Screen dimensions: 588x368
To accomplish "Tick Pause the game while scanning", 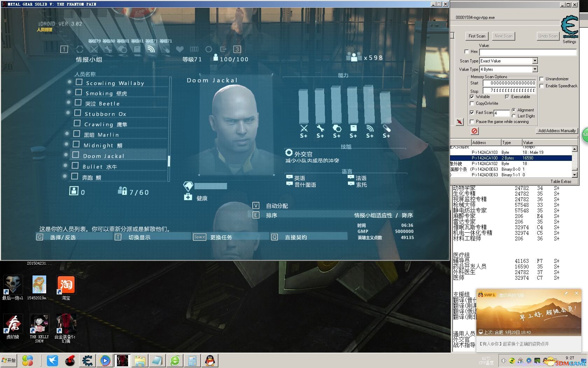I will click(x=472, y=122).
